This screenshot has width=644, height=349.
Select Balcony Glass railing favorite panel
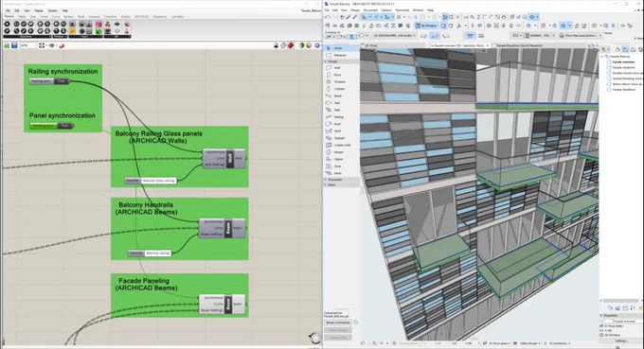tap(151, 181)
